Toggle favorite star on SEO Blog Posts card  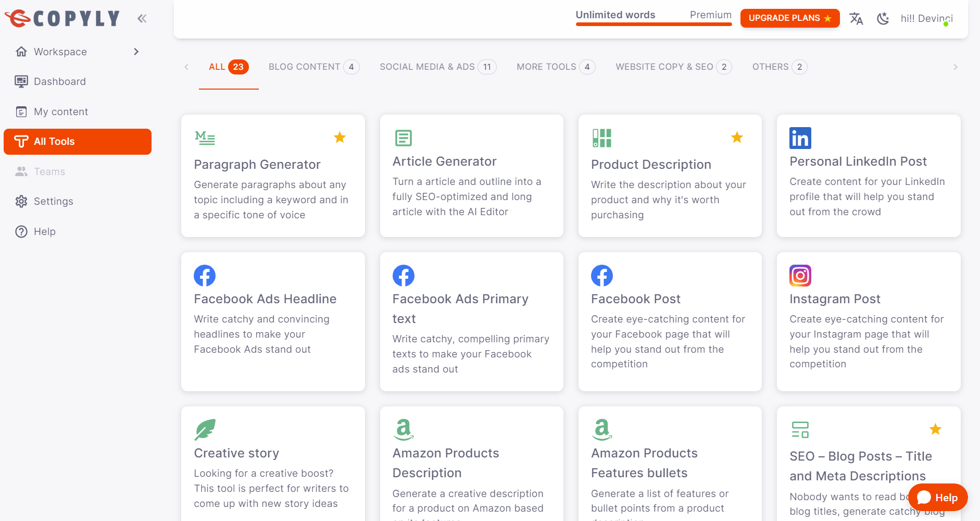click(935, 429)
